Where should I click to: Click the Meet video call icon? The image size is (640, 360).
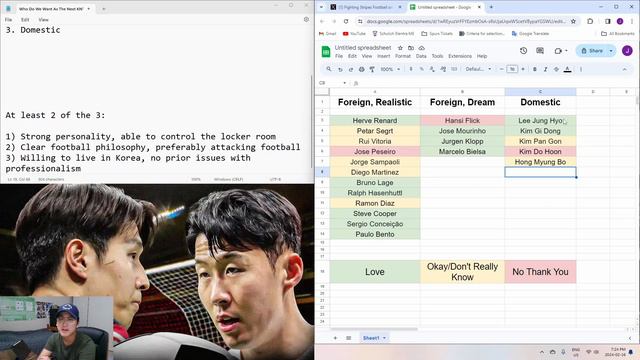tap(558, 51)
